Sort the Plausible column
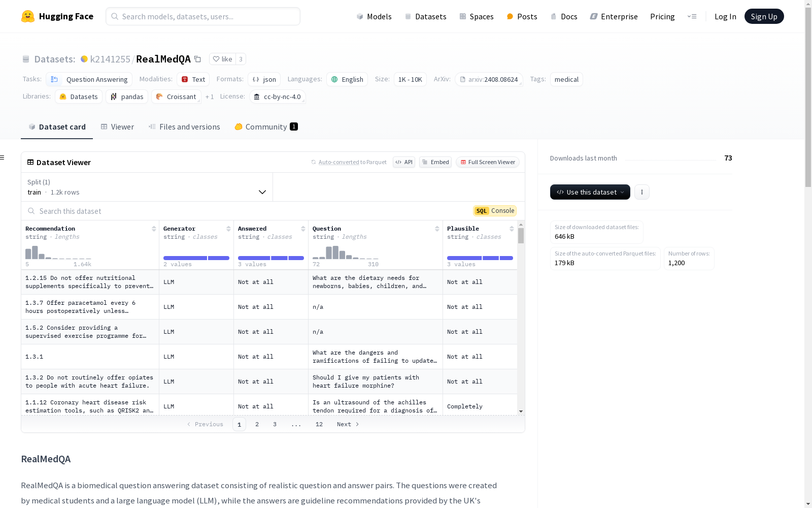Image resolution: width=812 pixels, height=508 pixels. [x=512, y=229]
